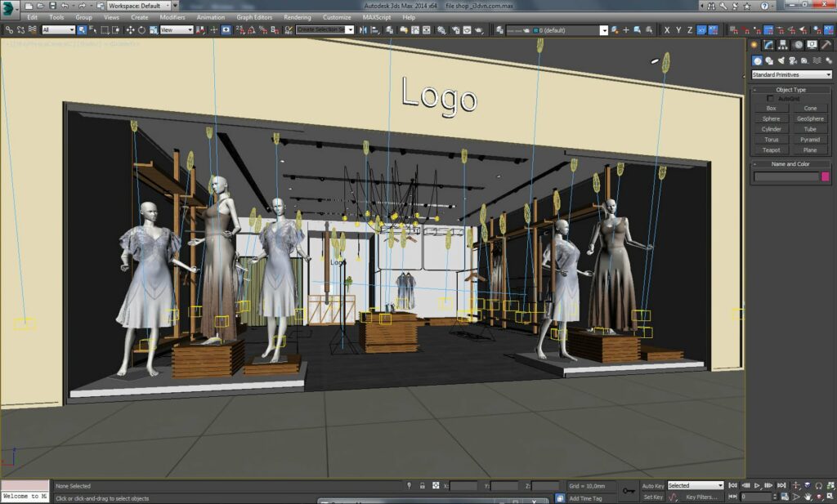Select the Unlink Selection tool

tap(20, 30)
